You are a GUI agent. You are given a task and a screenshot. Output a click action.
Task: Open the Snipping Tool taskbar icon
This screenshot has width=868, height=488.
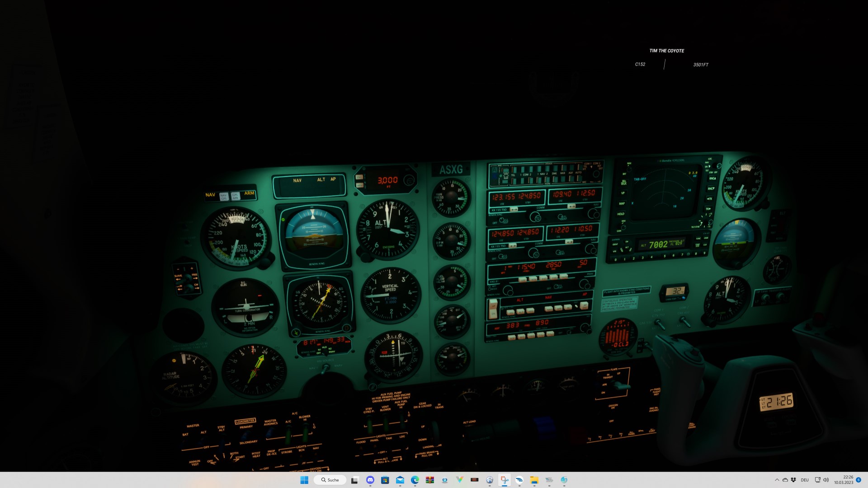click(x=504, y=480)
